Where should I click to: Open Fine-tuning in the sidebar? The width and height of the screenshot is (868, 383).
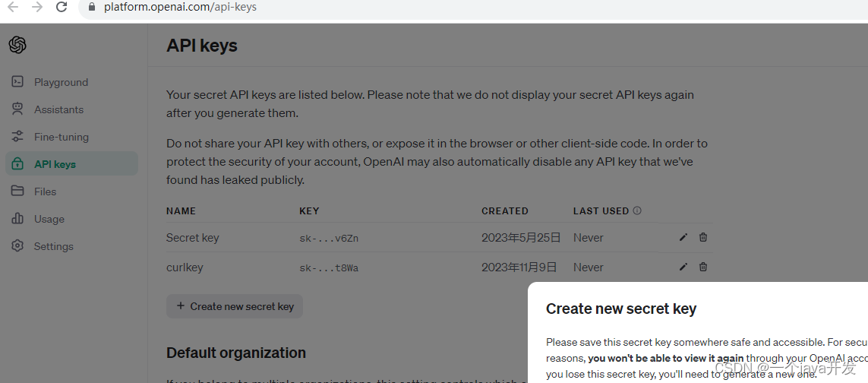[72, 136]
